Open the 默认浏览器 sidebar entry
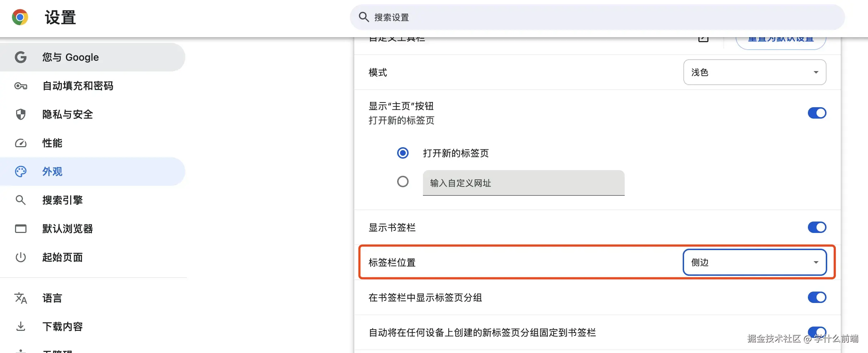The width and height of the screenshot is (868, 353). pyautogui.click(x=68, y=229)
